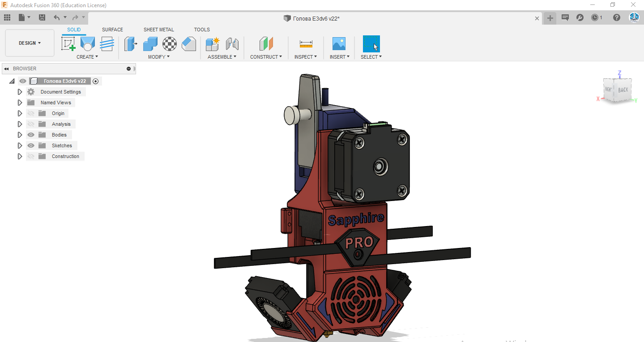The width and height of the screenshot is (644, 342).
Task: Open the SELECT menu
Action: tap(371, 57)
